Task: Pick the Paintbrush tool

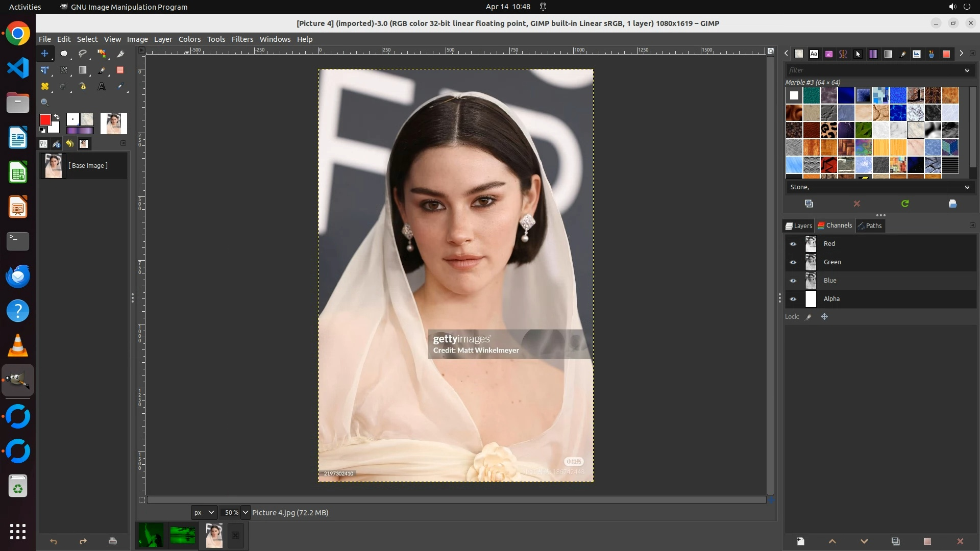Action: pos(102,70)
